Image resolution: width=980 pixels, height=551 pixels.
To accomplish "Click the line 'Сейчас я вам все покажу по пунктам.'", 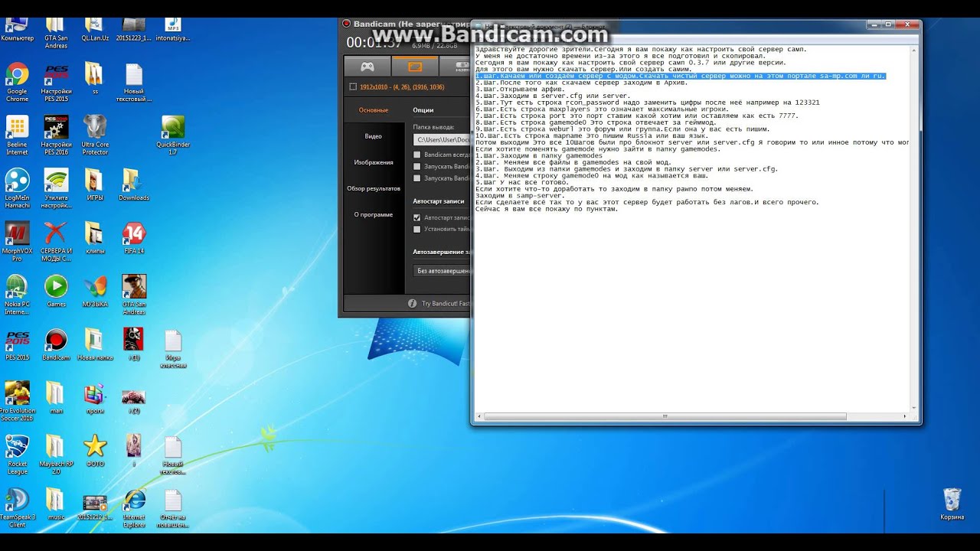I will click(x=546, y=209).
